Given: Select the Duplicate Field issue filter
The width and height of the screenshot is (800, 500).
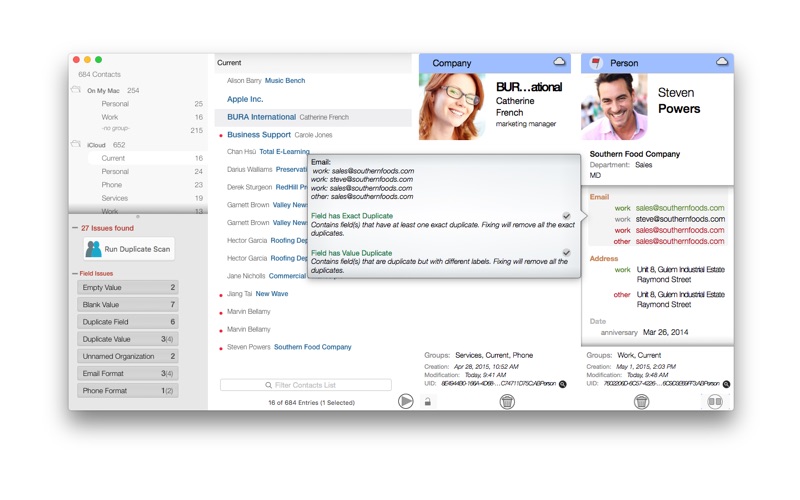Looking at the screenshot, I should click(x=128, y=322).
